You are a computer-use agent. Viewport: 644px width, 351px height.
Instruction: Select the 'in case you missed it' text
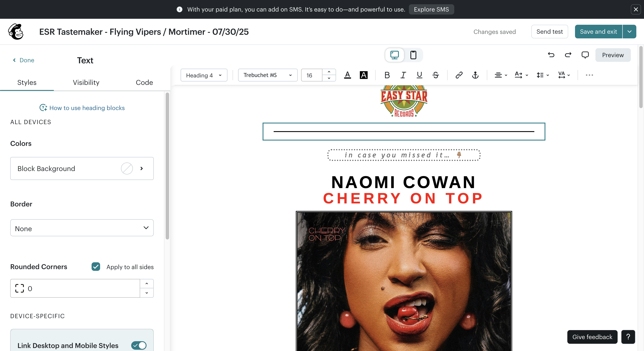[404, 155]
